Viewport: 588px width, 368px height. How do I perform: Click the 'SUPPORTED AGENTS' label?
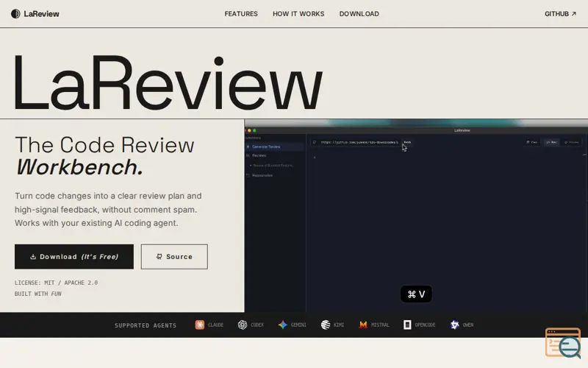coord(146,325)
